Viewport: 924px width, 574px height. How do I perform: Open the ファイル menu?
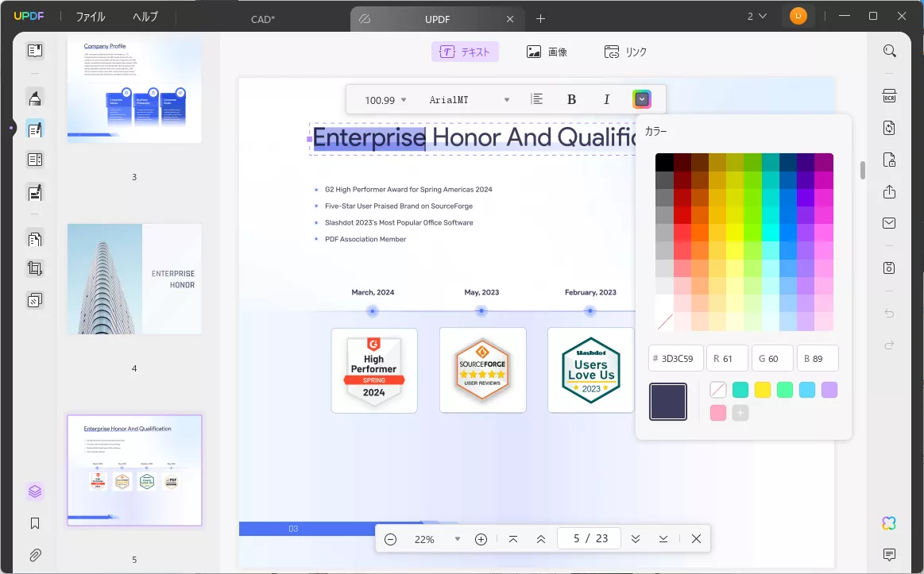[90, 17]
